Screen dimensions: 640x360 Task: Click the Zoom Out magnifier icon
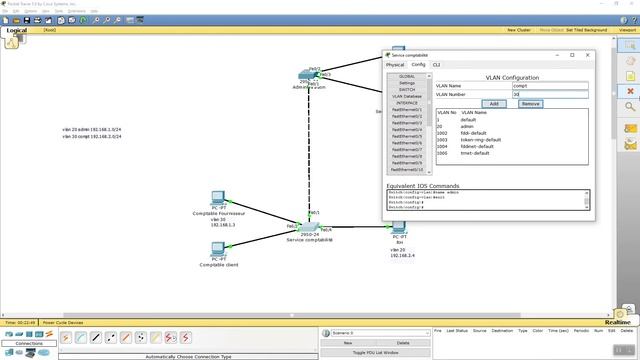[x=118, y=20]
